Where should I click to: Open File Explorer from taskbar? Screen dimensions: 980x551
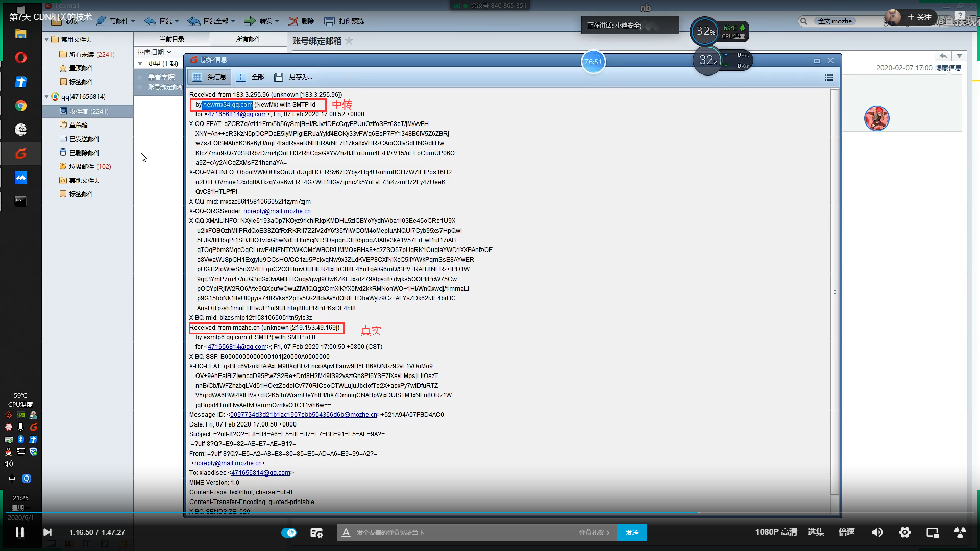(21, 34)
